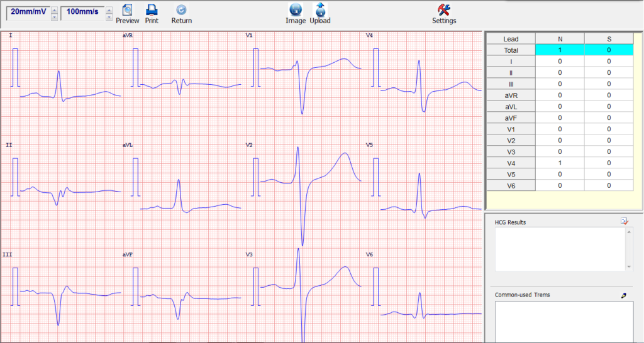Select the Total S cell
The height and width of the screenshot is (343, 644).
point(609,50)
